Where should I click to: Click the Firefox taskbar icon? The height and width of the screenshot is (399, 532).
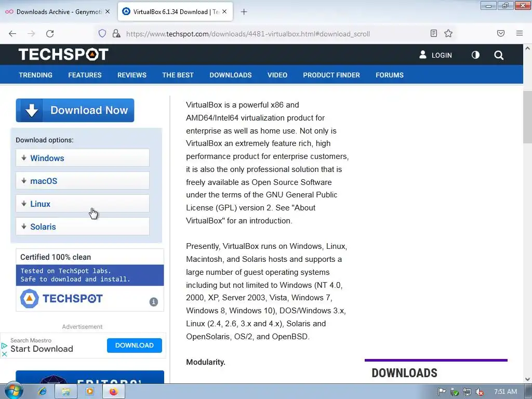[x=113, y=392]
